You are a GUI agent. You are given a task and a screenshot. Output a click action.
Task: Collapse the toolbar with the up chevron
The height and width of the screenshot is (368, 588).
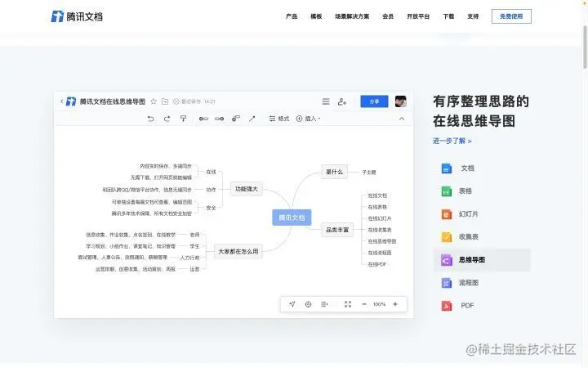pyautogui.click(x=402, y=119)
